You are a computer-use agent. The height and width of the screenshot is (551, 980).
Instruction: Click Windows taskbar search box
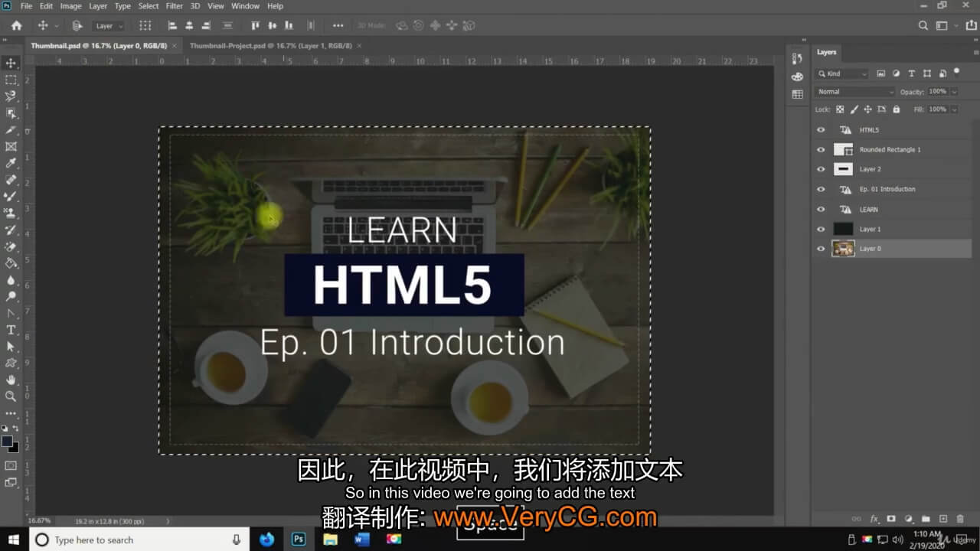140,540
